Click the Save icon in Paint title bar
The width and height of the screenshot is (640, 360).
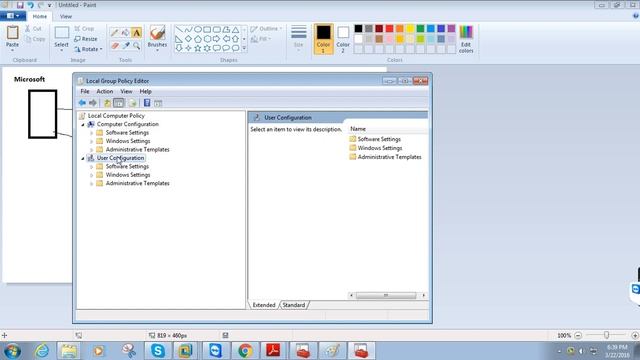pos(20,5)
